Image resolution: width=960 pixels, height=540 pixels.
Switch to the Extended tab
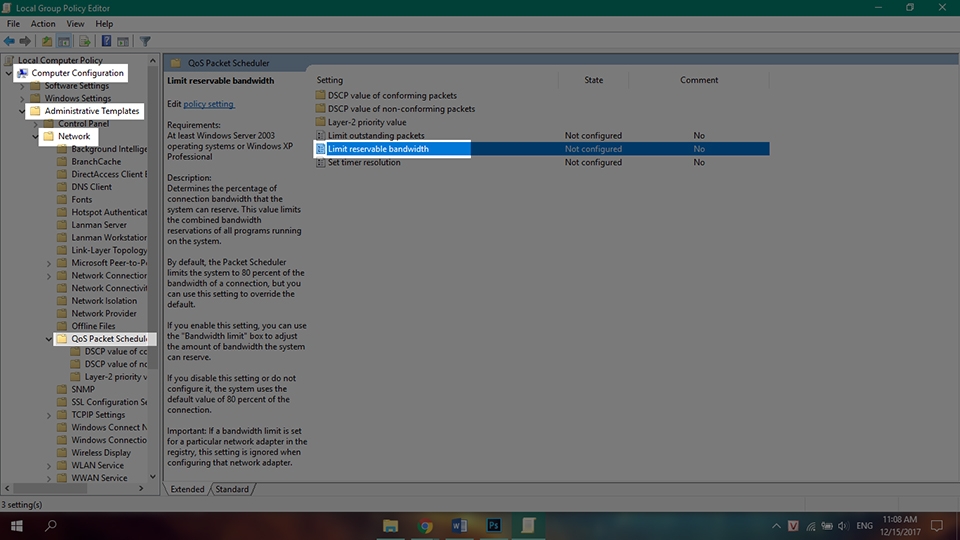[x=187, y=489]
